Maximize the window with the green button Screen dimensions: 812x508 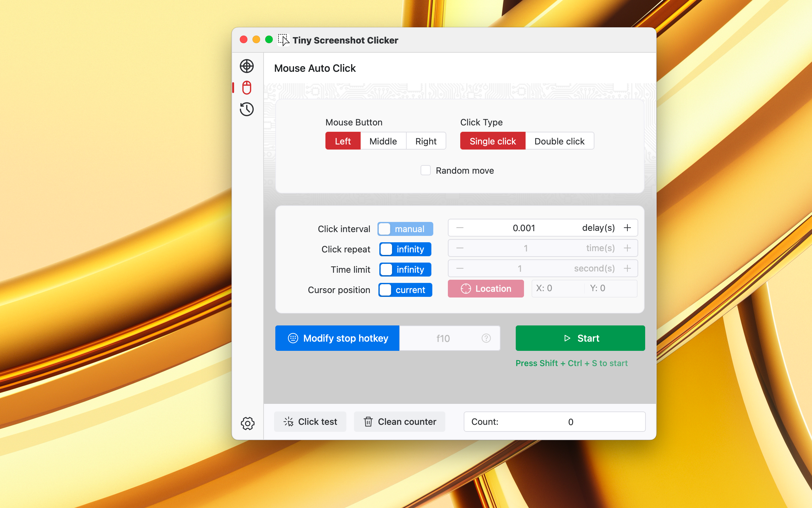click(x=269, y=40)
